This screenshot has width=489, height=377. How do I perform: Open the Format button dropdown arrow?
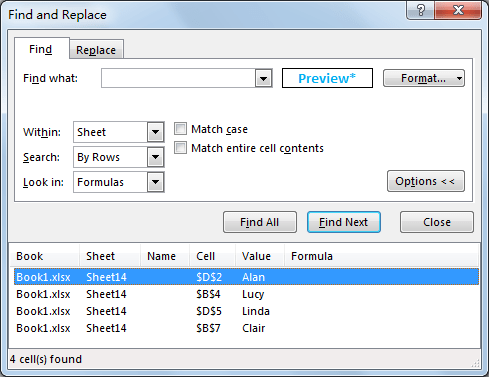[x=460, y=79]
